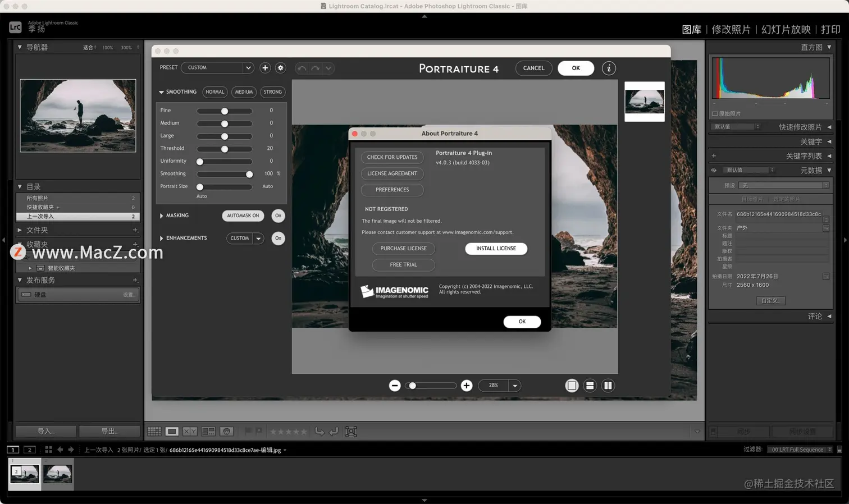Zoom in preview with plus button
The width and height of the screenshot is (849, 504).
(x=467, y=386)
